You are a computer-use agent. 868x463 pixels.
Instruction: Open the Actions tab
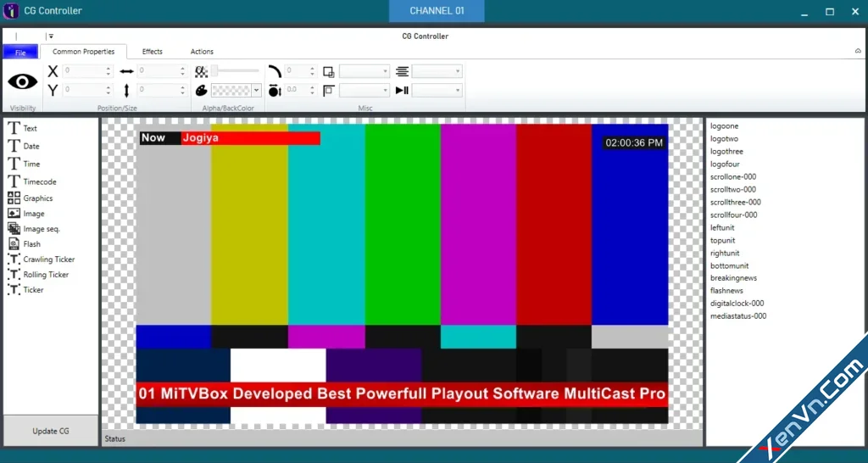pos(202,52)
